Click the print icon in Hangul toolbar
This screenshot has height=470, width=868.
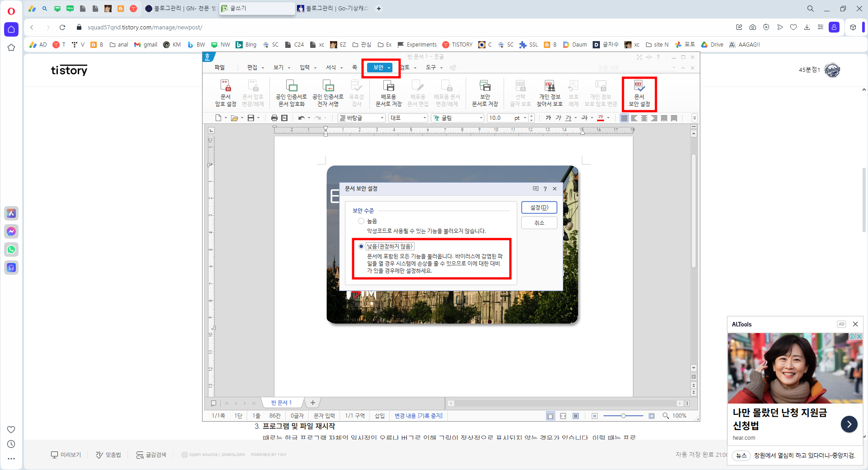(x=274, y=118)
